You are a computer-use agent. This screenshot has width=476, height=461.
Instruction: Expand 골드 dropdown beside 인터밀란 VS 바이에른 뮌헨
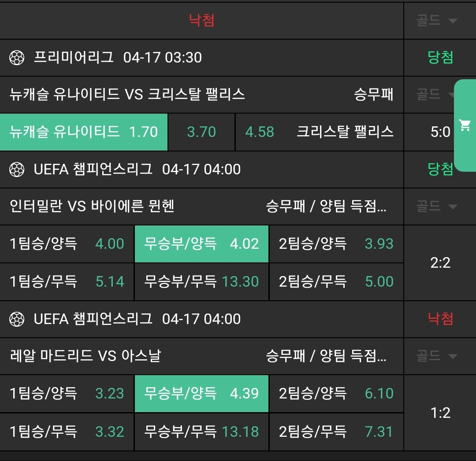pyautogui.click(x=436, y=207)
